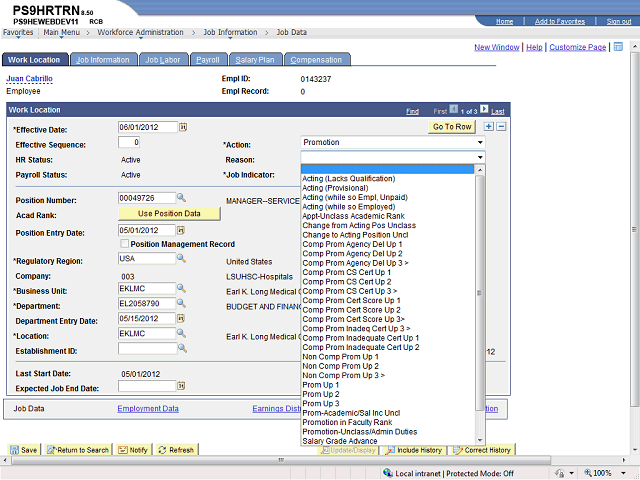This screenshot has height=480, width=640.
Task: Delete the row with minus icon
Action: (501, 127)
